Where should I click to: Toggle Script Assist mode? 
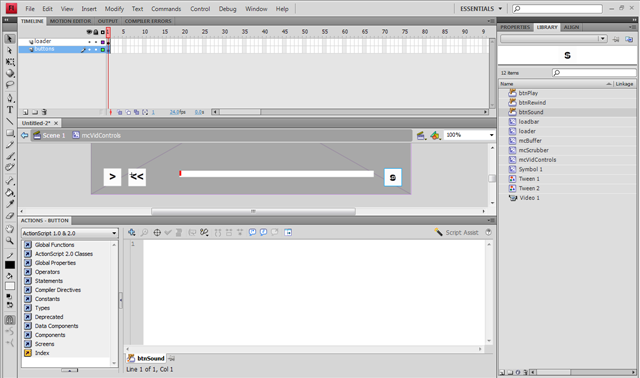tap(456, 232)
